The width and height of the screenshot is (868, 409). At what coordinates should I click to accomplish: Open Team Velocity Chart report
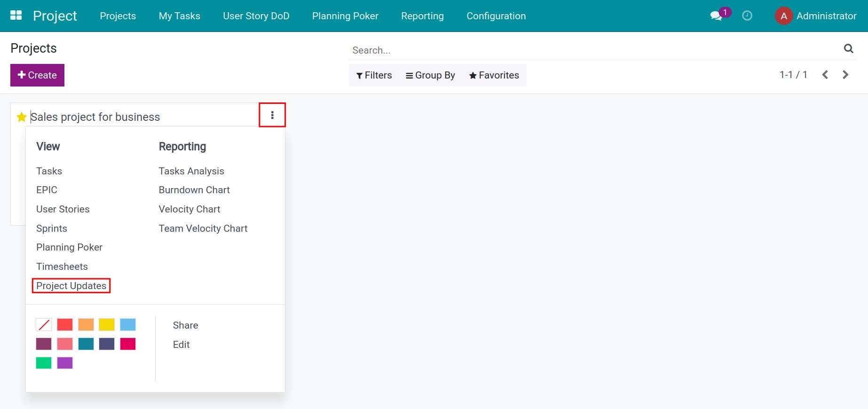point(203,228)
